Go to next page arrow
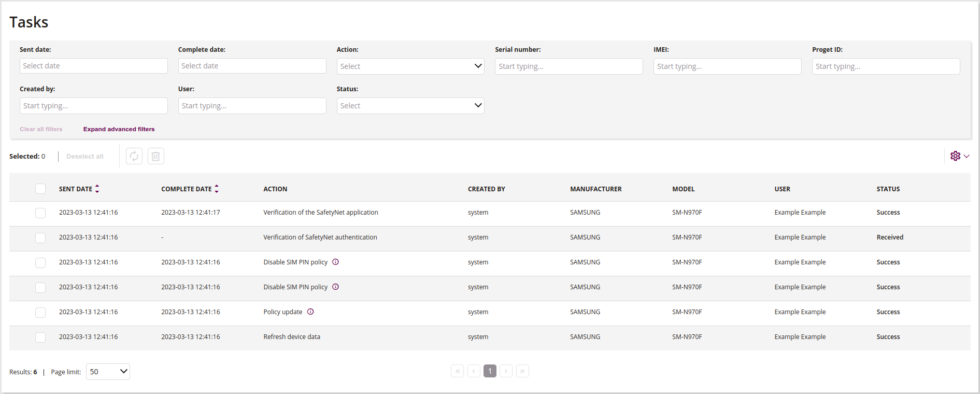The height and width of the screenshot is (394, 980). 506,371
